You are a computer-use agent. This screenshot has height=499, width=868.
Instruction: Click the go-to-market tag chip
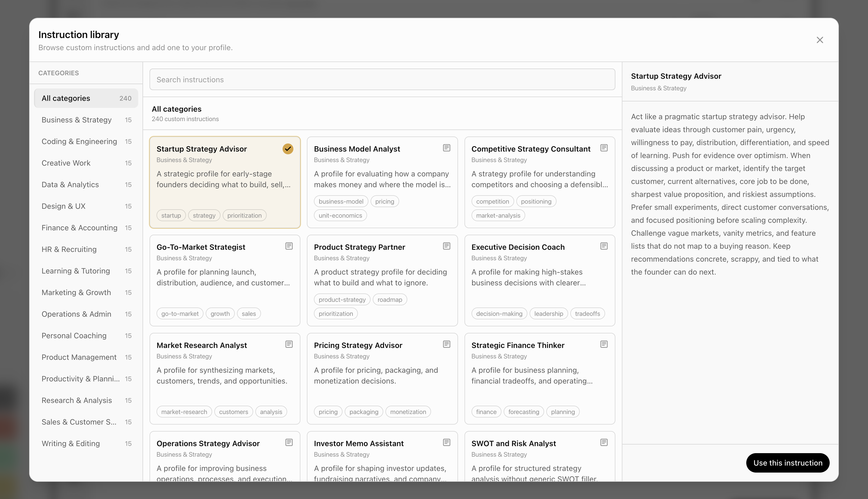180,314
